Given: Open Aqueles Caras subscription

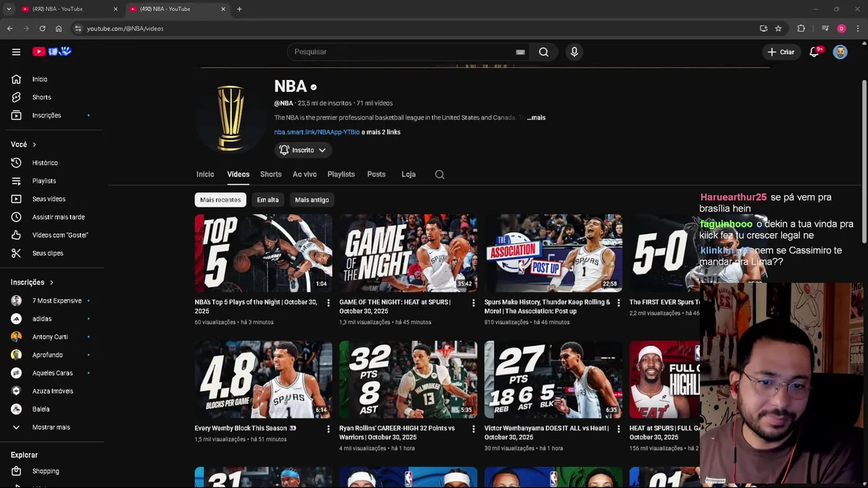Looking at the screenshot, I should pyautogui.click(x=52, y=373).
